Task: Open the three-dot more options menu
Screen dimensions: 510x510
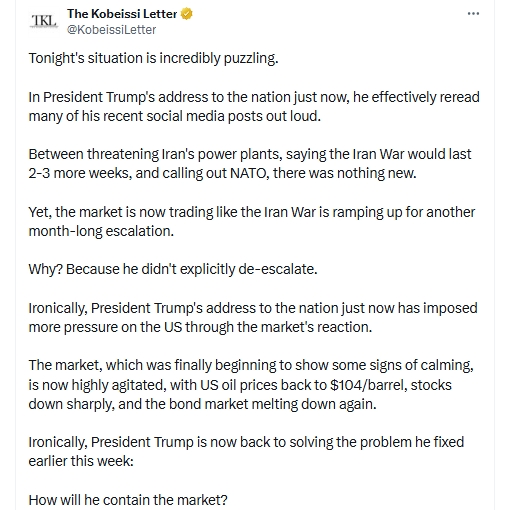Action: (473, 14)
